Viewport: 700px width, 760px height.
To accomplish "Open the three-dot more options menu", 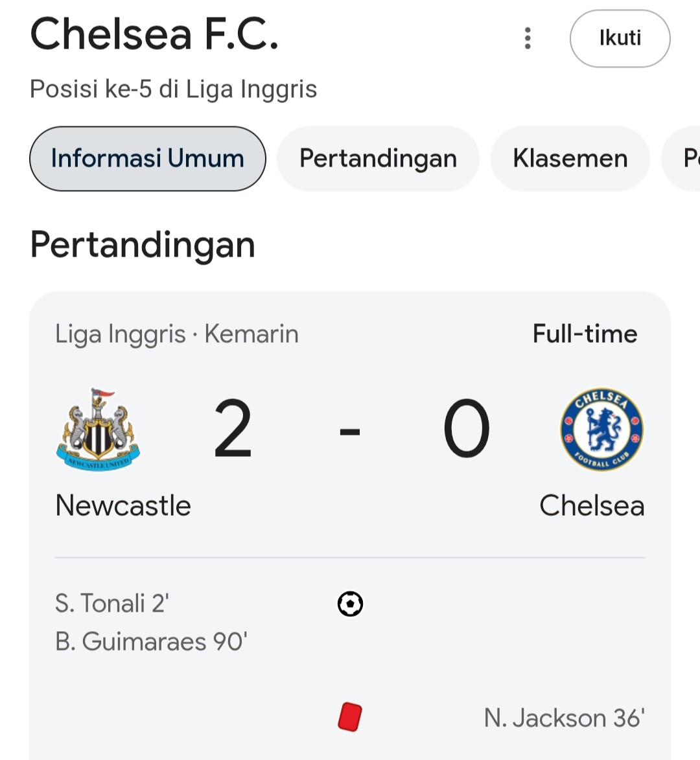I will (528, 38).
